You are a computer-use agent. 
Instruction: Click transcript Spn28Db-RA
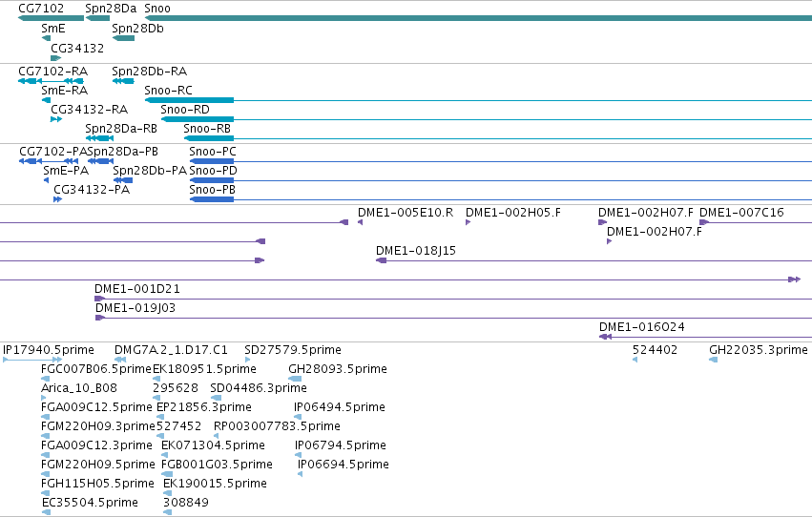tap(123, 81)
